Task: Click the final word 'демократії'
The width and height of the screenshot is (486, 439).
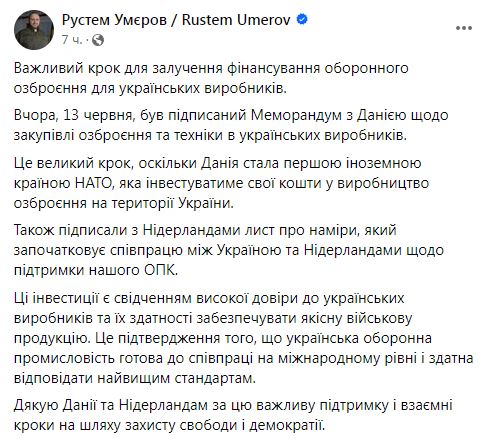Action: (x=286, y=423)
